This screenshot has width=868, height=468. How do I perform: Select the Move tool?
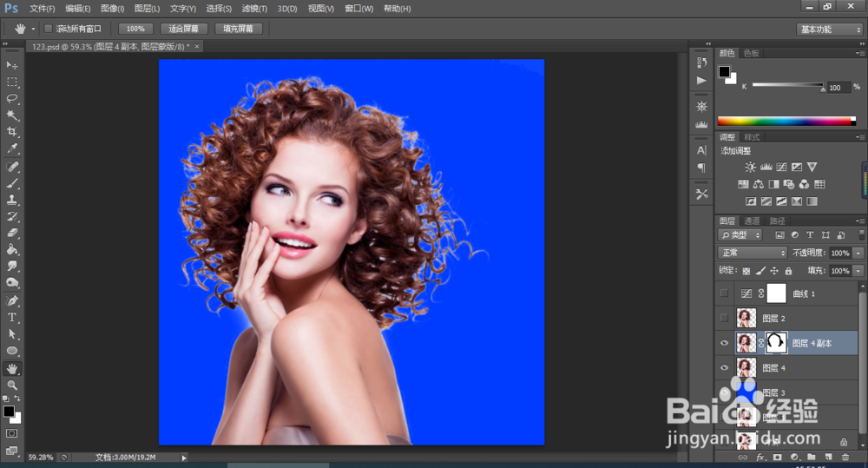click(11, 65)
